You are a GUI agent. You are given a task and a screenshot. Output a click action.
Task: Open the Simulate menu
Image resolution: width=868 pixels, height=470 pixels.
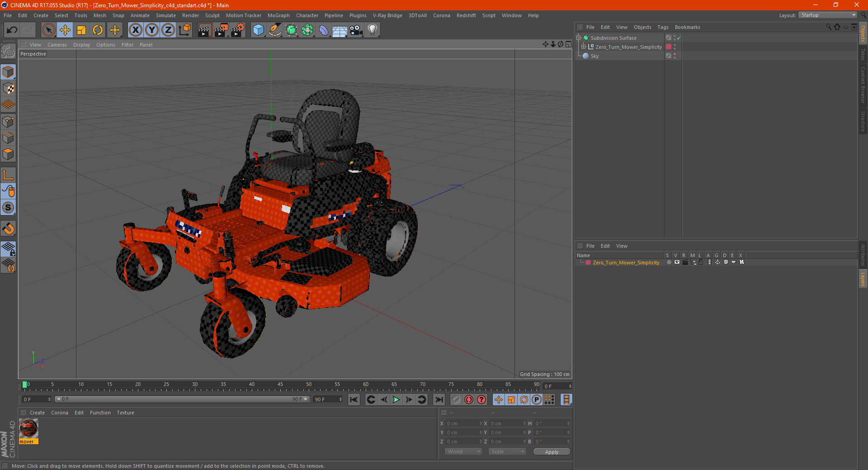(x=166, y=15)
